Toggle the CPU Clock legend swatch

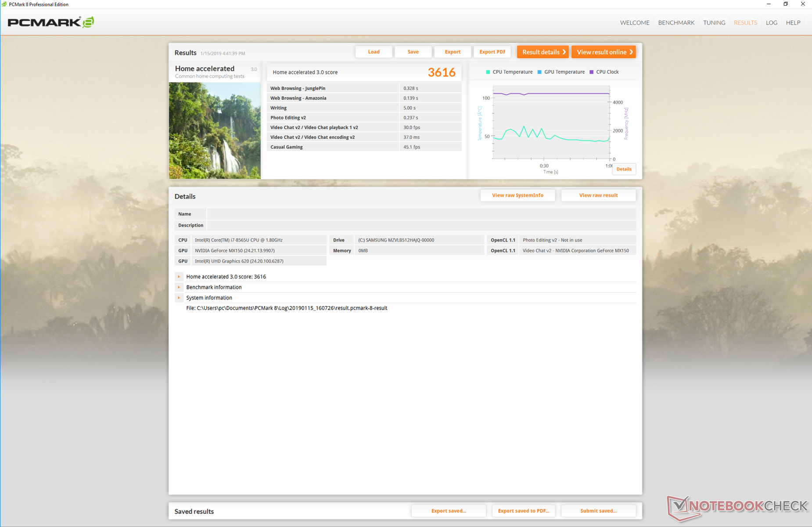coord(591,72)
